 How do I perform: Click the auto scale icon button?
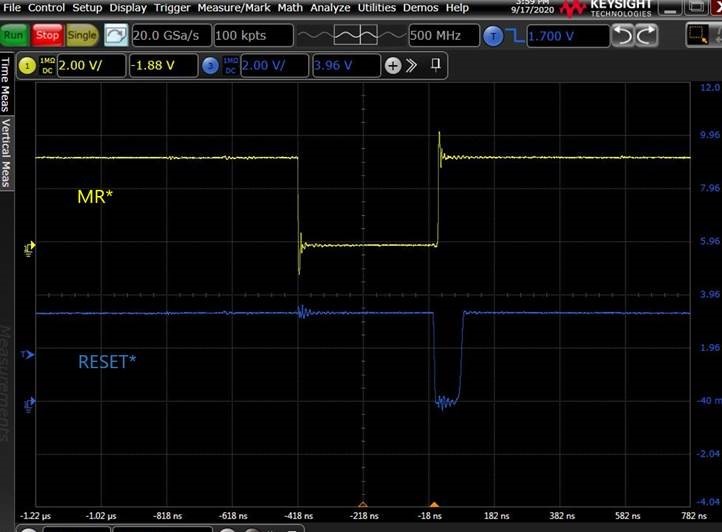pyautogui.click(x=116, y=35)
